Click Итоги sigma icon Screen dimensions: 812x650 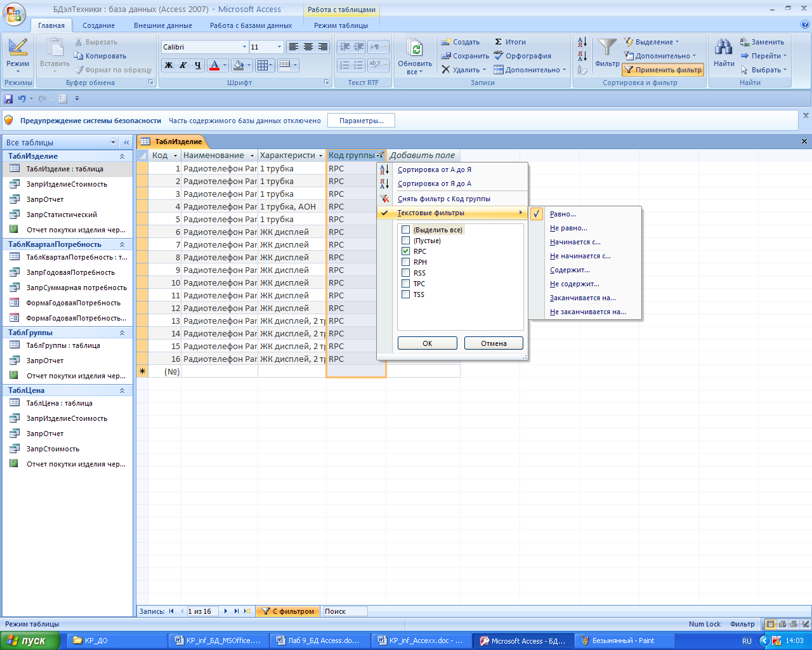(x=499, y=42)
